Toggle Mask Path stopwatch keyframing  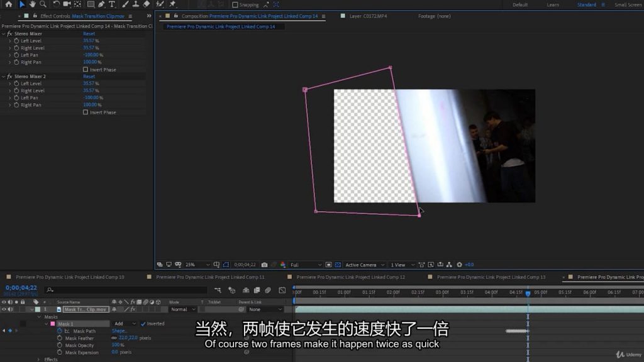pyautogui.click(x=60, y=331)
